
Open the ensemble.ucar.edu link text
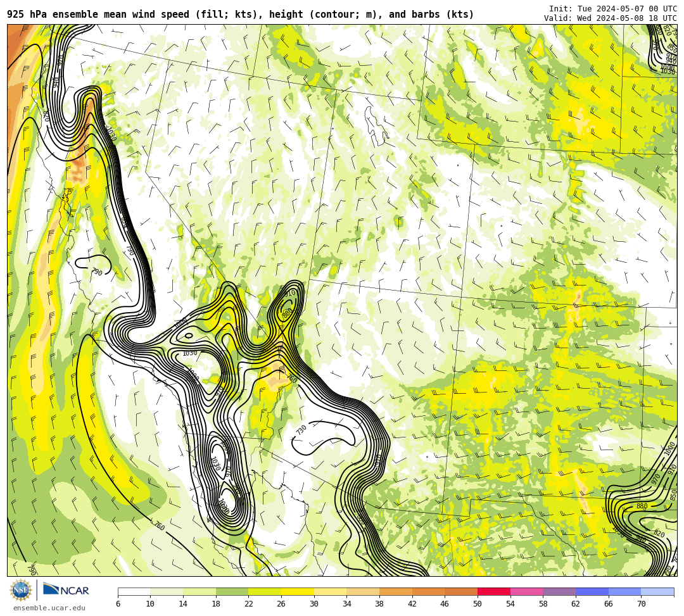point(49,608)
